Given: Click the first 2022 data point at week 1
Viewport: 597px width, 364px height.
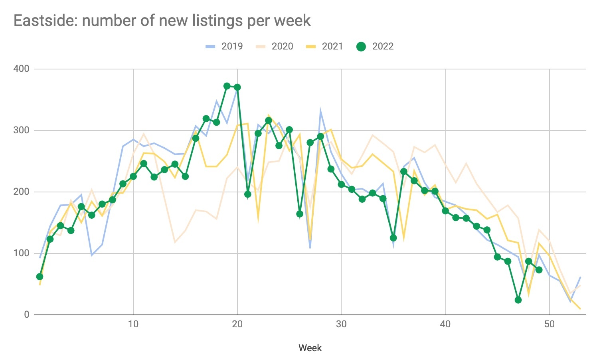Looking at the screenshot, I should [x=40, y=277].
